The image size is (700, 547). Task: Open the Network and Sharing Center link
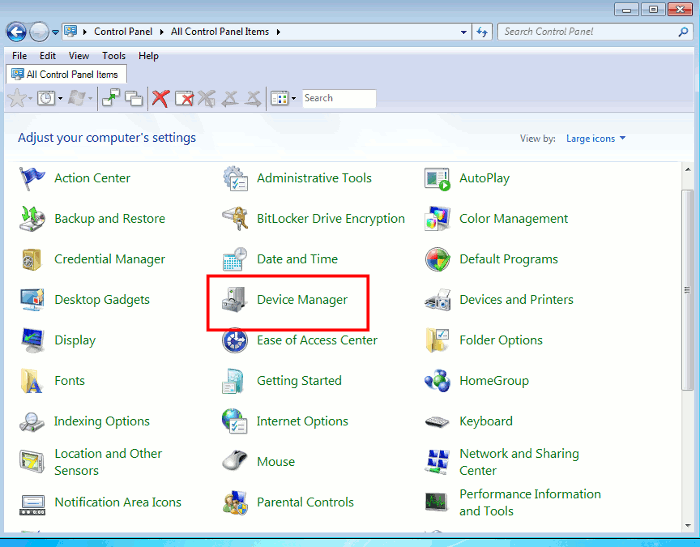[x=519, y=462]
